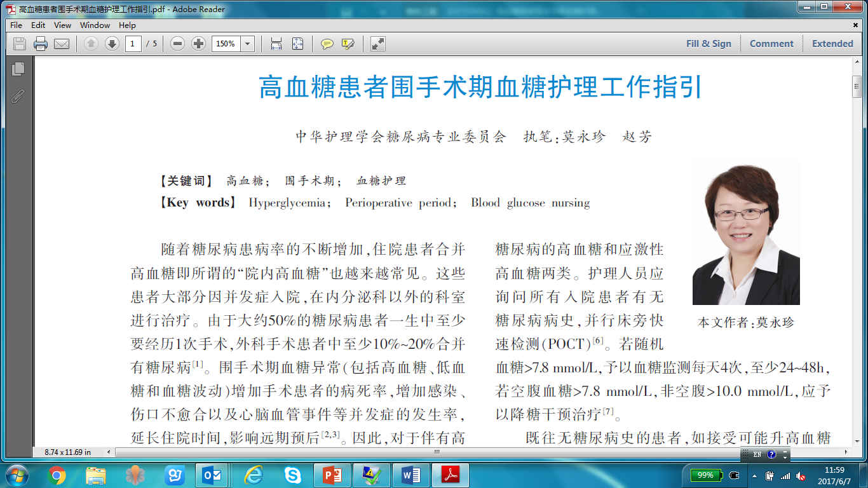The width and height of the screenshot is (868, 488).
Task: Expand the Comment pane
Action: point(771,44)
